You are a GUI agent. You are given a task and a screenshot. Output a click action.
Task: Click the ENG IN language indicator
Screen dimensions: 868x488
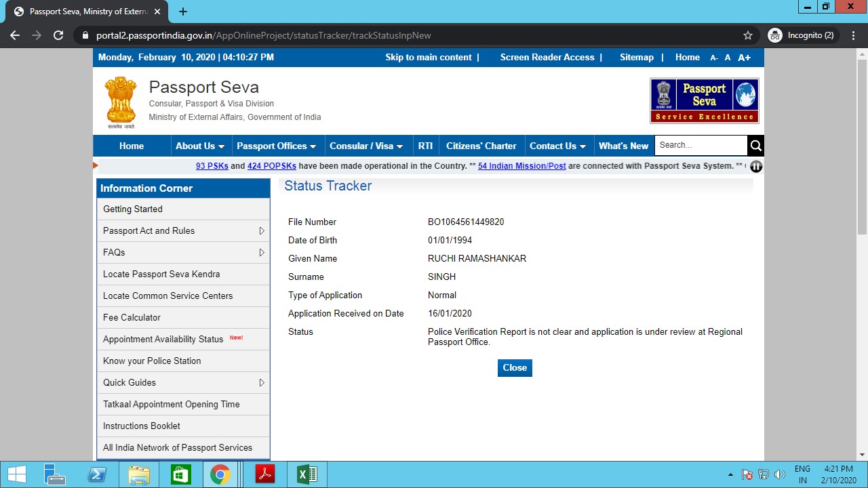(x=803, y=474)
